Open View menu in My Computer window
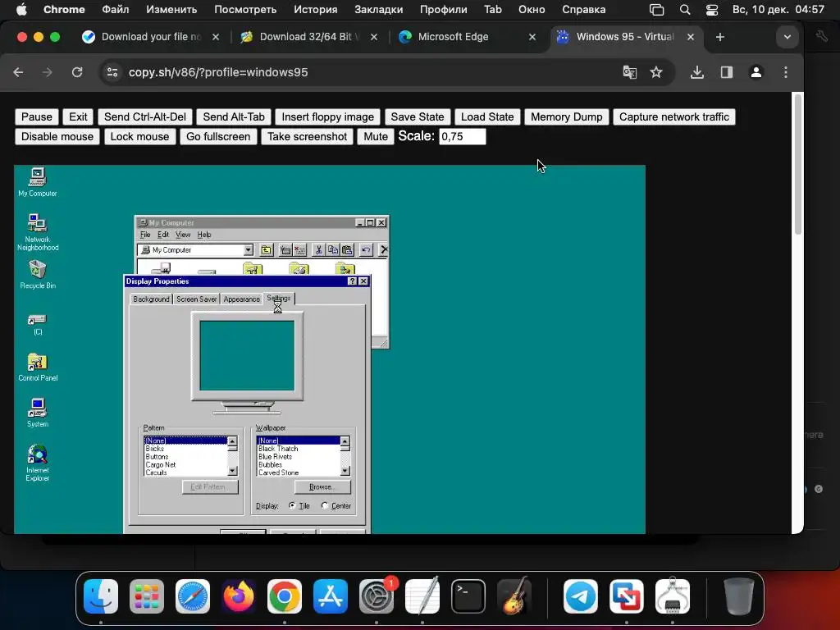 pyautogui.click(x=183, y=235)
